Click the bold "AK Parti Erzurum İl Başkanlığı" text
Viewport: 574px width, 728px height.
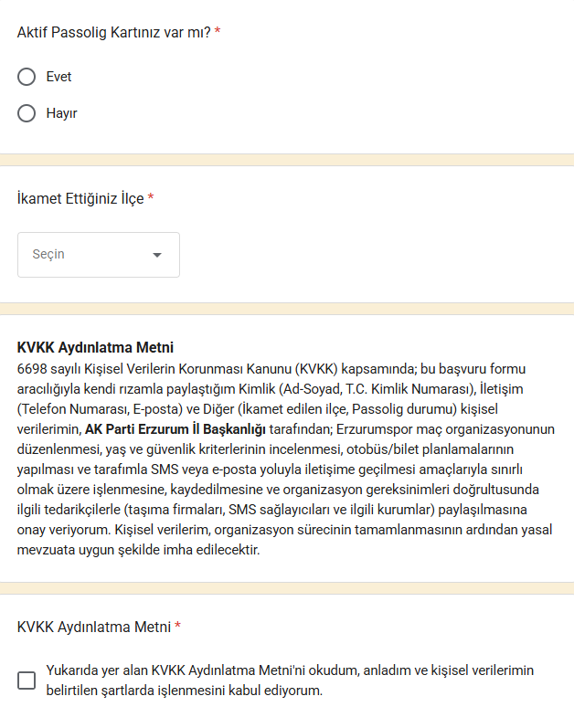pyautogui.click(x=175, y=427)
